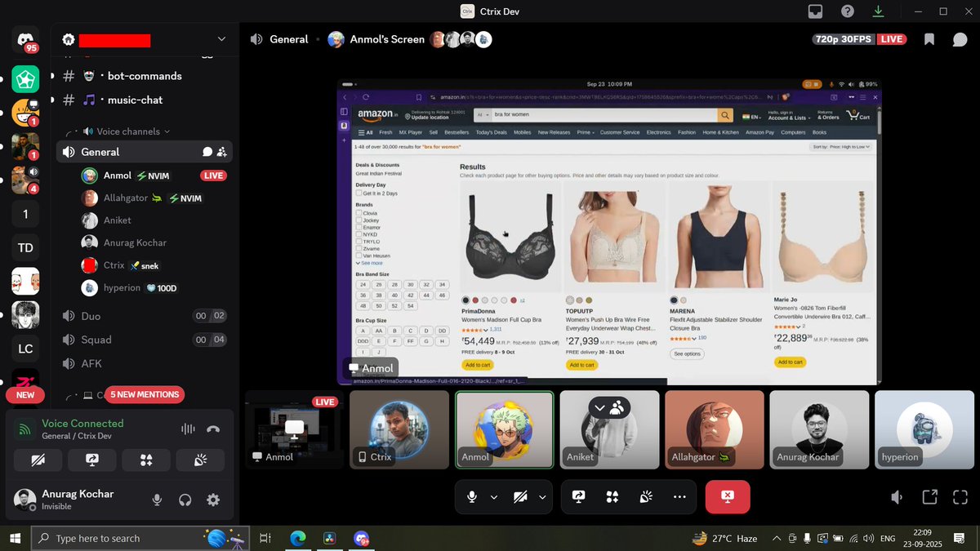Click the red NEW servers pill

coord(25,394)
